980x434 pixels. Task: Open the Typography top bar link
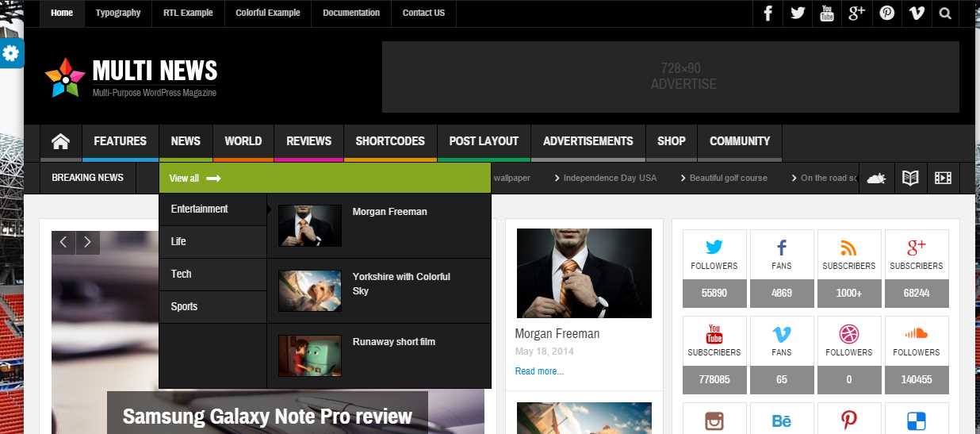pos(118,13)
